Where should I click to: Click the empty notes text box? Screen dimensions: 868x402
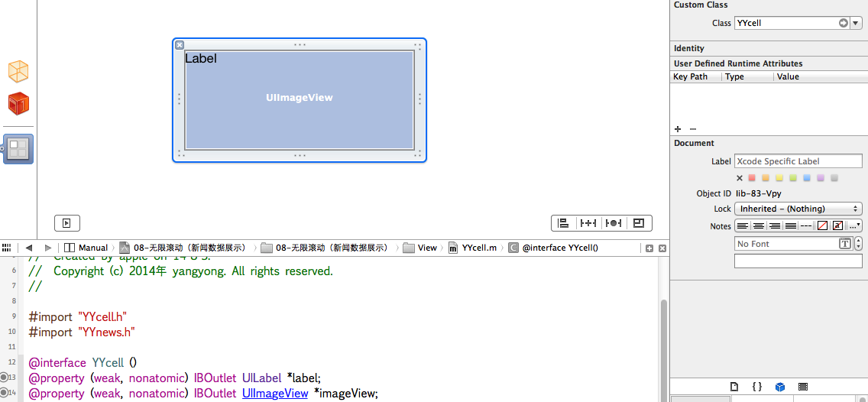tap(798, 261)
